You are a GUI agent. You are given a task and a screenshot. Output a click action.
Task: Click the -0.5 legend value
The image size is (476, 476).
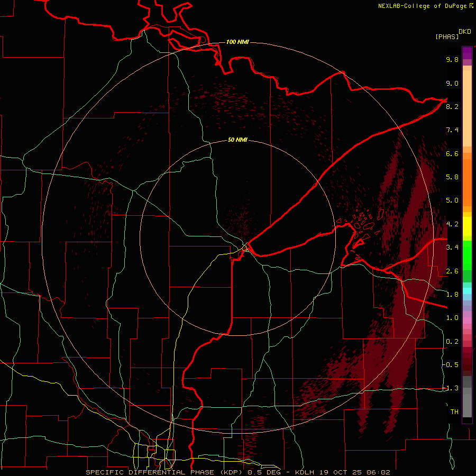[x=451, y=364]
